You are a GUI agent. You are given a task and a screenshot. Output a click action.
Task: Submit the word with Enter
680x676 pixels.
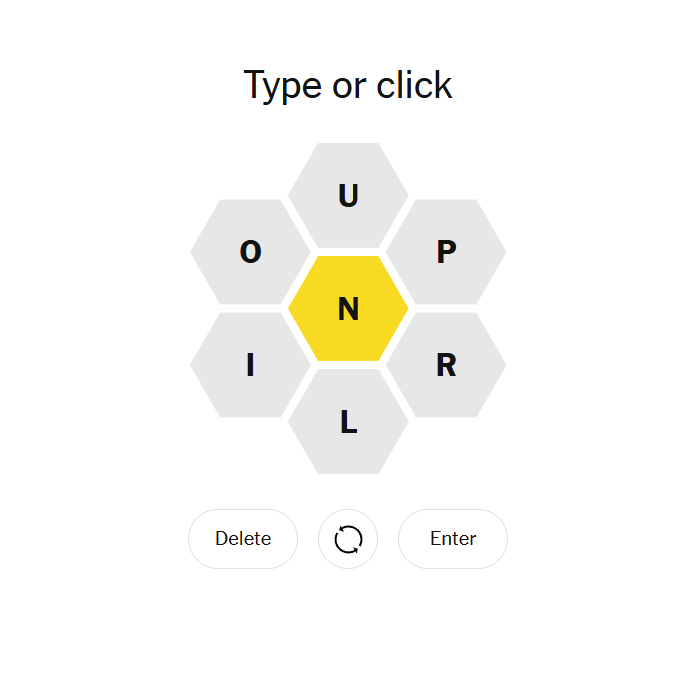click(x=453, y=539)
